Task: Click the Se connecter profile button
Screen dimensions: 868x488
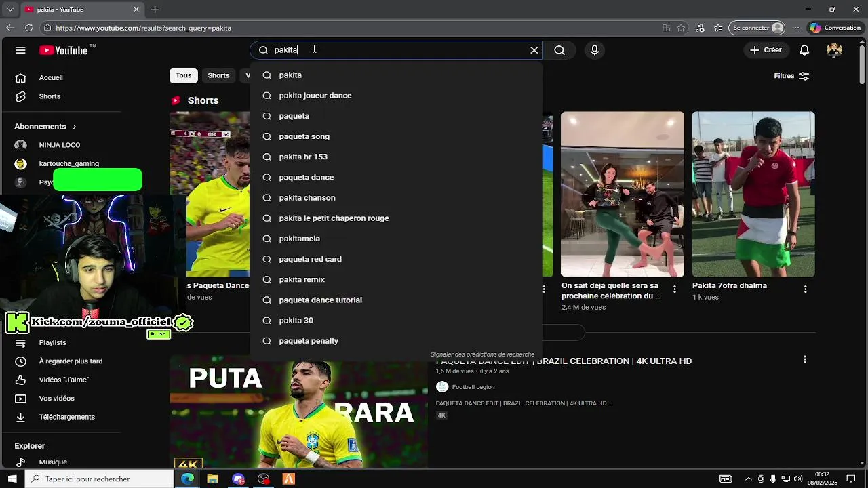Action: [x=758, y=28]
